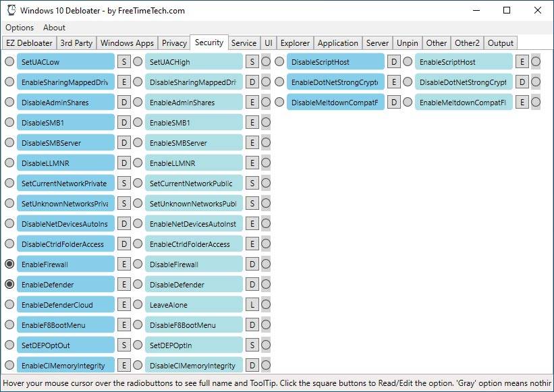Open the Windows Apps tab
This screenshot has width=554, height=392.
coord(127,43)
